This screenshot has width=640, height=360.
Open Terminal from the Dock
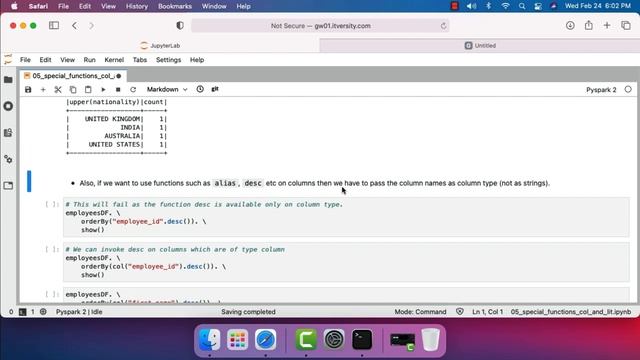pos(362,340)
